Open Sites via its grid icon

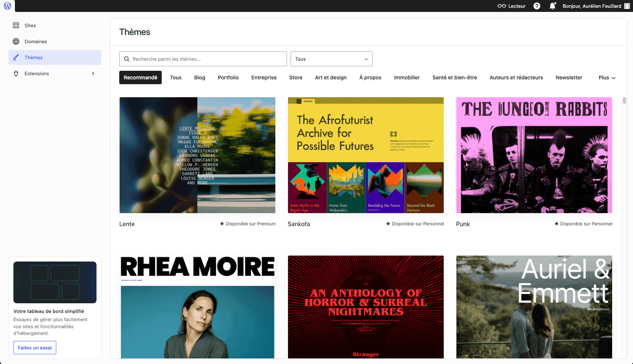click(x=16, y=25)
